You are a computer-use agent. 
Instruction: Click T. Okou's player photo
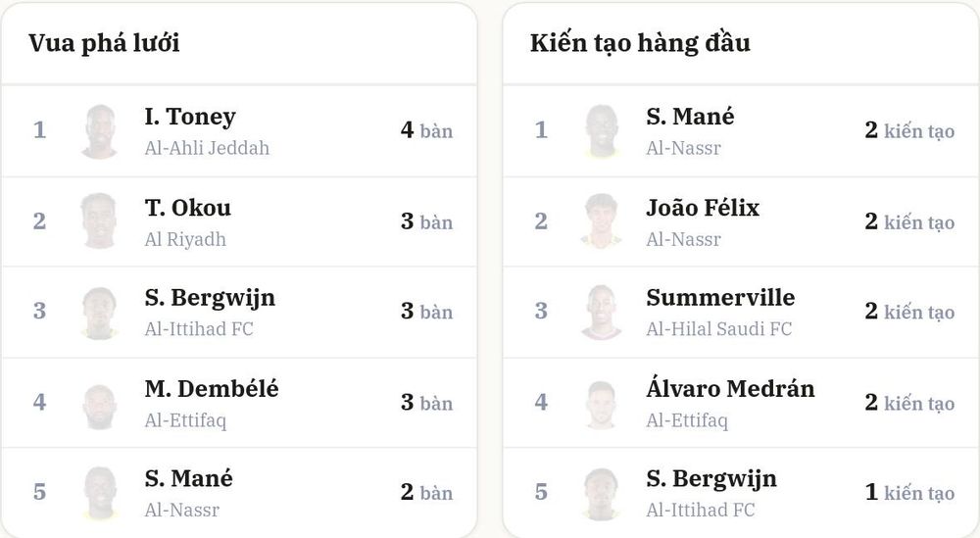(100, 221)
